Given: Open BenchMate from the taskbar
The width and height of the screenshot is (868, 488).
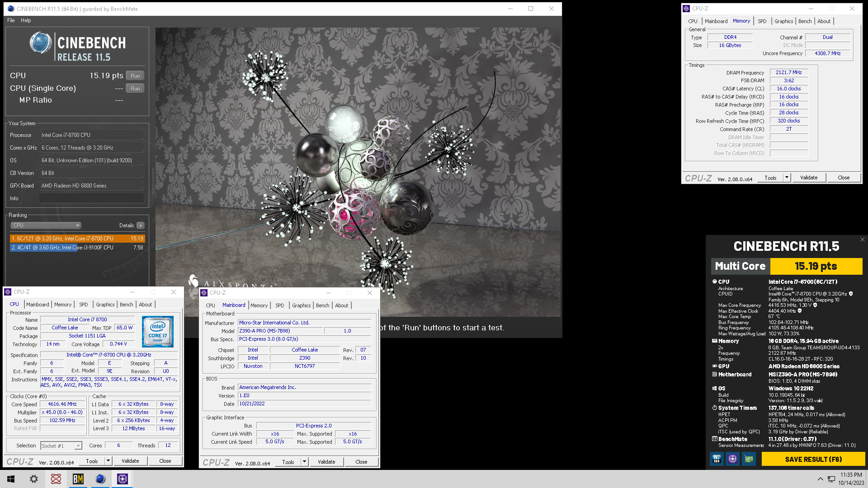Looking at the screenshot, I should (x=78, y=479).
